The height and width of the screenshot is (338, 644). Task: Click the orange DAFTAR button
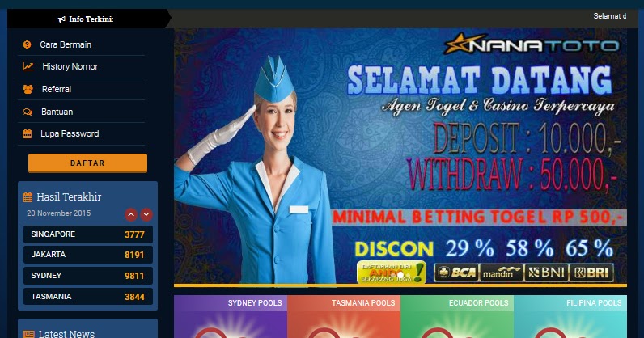tap(87, 163)
